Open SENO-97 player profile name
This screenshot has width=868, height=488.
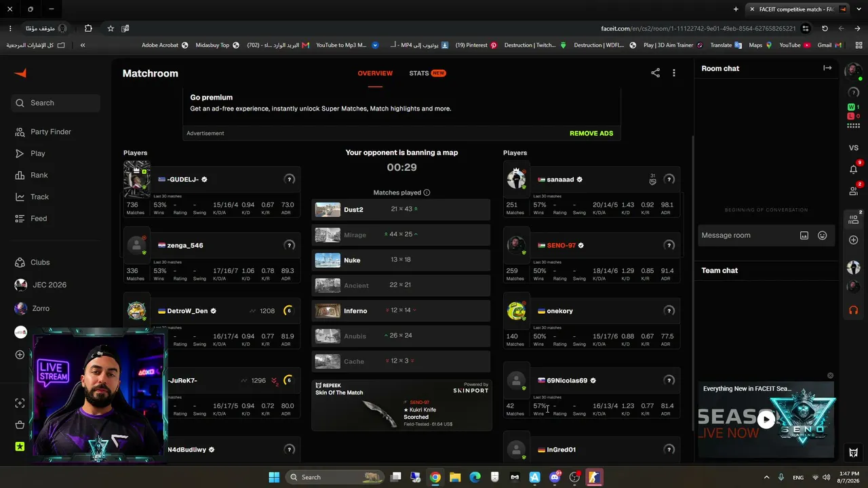pyautogui.click(x=560, y=245)
